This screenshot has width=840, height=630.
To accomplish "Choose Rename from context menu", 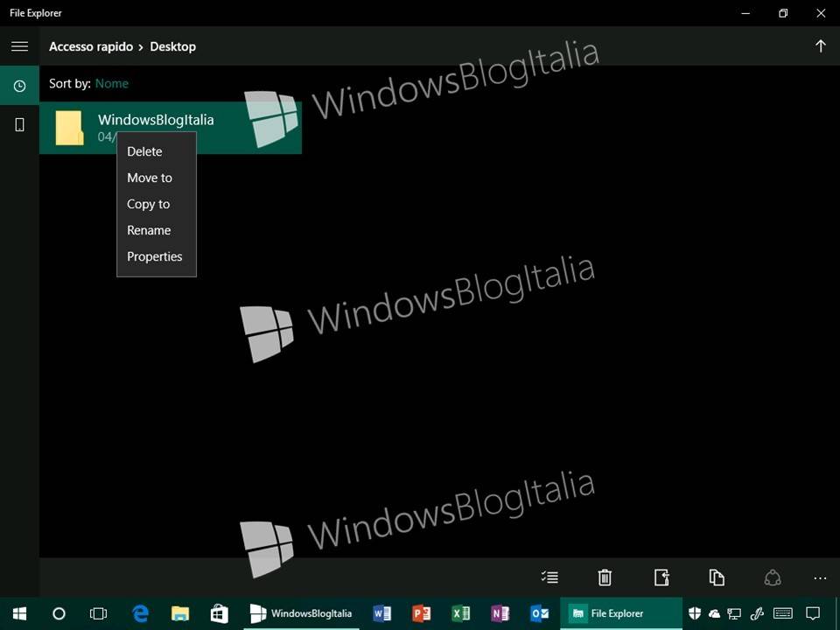I will tap(149, 230).
